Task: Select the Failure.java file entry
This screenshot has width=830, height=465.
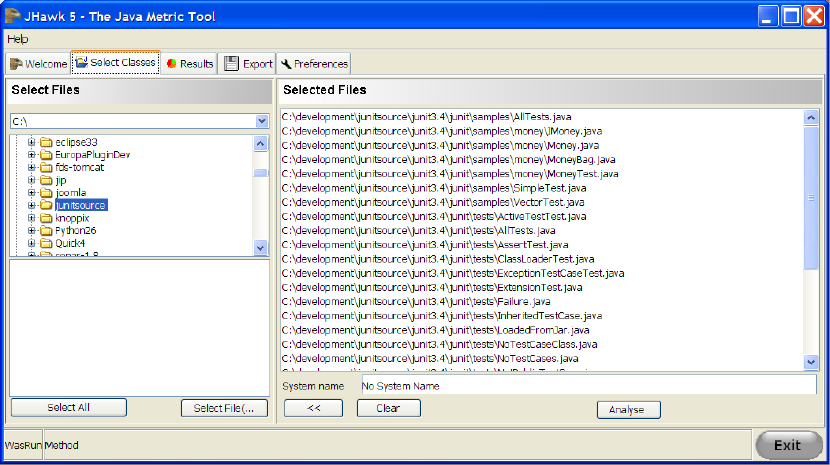Action: click(x=416, y=301)
